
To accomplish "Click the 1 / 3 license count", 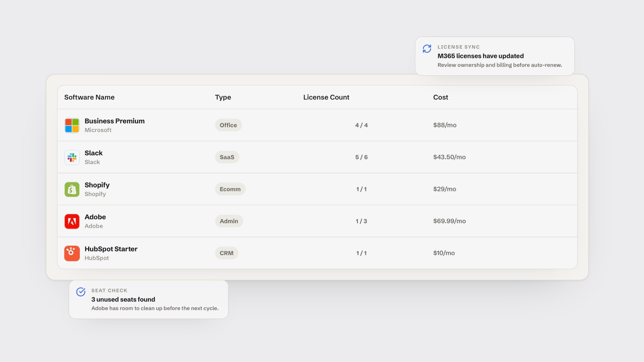I will 361,221.
